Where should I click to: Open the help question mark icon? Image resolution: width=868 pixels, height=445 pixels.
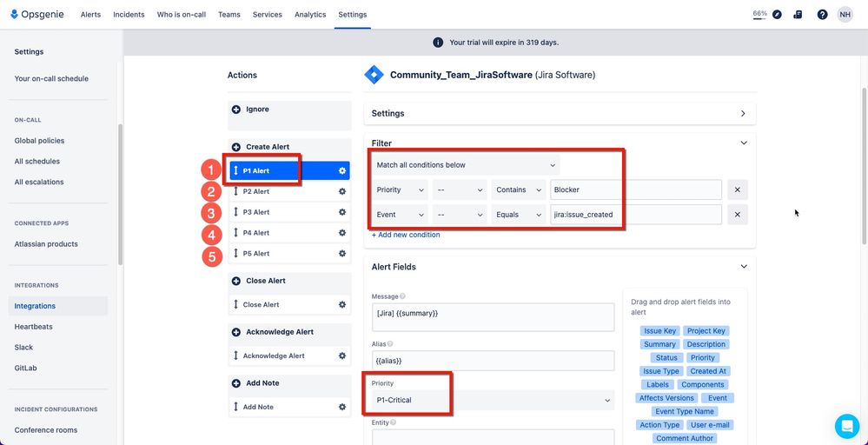(x=822, y=15)
